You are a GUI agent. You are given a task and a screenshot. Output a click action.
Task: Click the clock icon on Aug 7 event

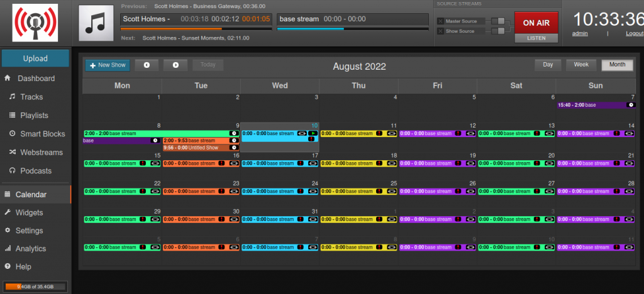(x=631, y=105)
